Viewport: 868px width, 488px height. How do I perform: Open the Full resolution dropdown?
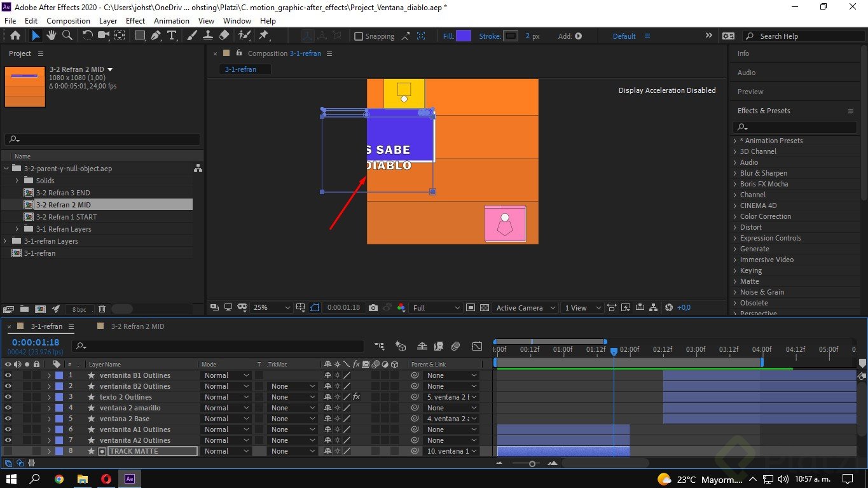[x=435, y=307]
